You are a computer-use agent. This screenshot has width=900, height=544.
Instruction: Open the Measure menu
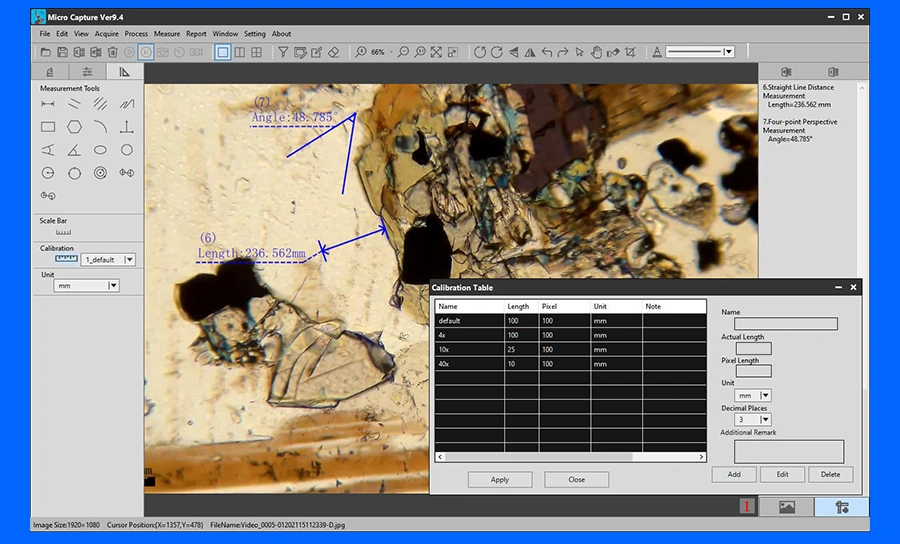pyautogui.click(x=167, y=34)
